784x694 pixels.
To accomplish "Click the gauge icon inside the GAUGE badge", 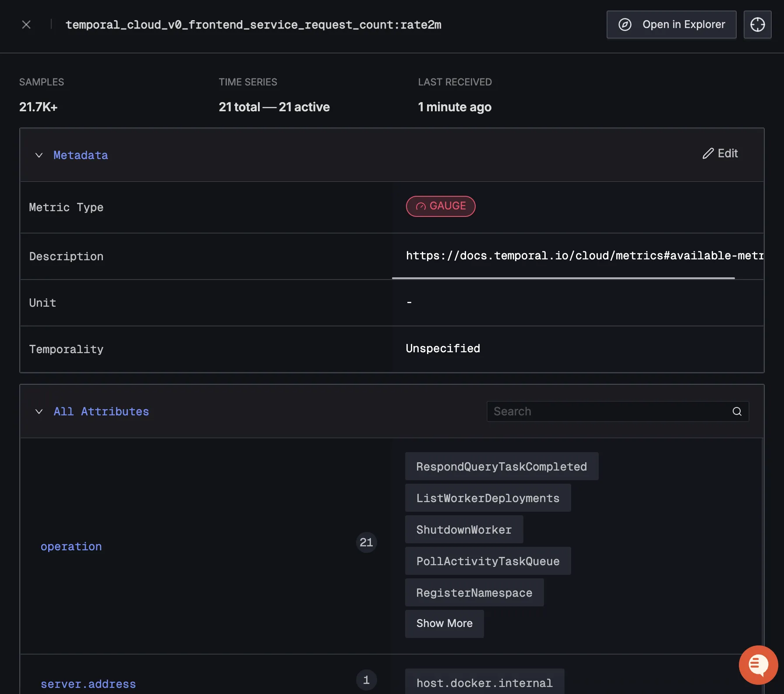I will [x=420, y=206].
